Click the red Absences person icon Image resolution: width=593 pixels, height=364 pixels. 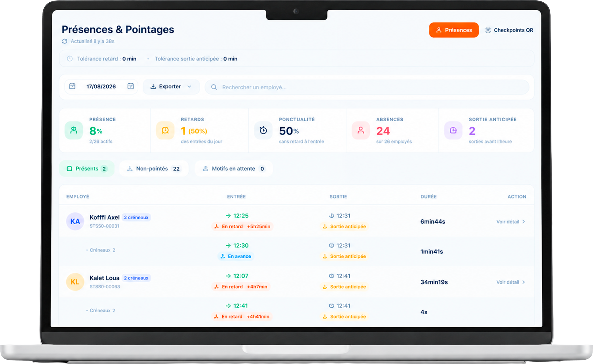click(361, 130)
